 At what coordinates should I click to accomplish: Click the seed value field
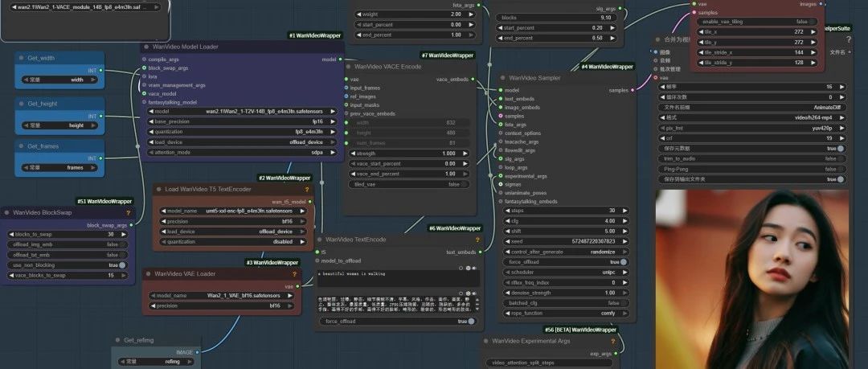point(567,241)
